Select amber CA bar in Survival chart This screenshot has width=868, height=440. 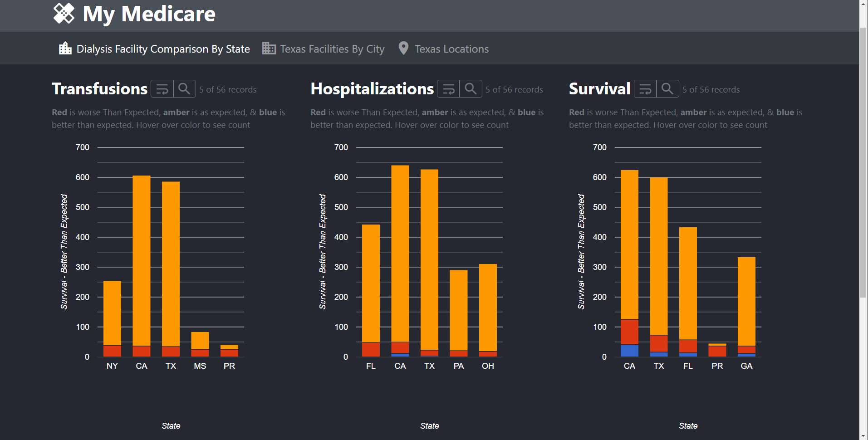[x=629, y=245]
